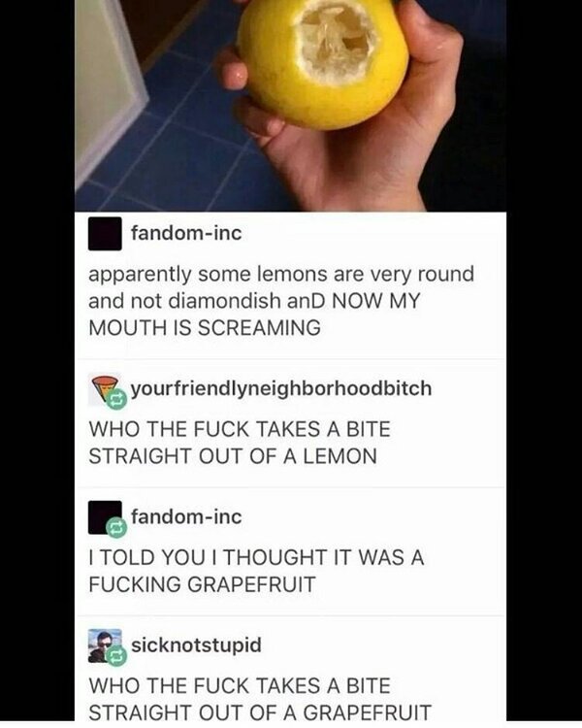
Task: Click the 'I THOUGHT IT WAS A FUCKING GRAPEFRUIT' text
Action: pyautogui.click(x=256, y=571)
